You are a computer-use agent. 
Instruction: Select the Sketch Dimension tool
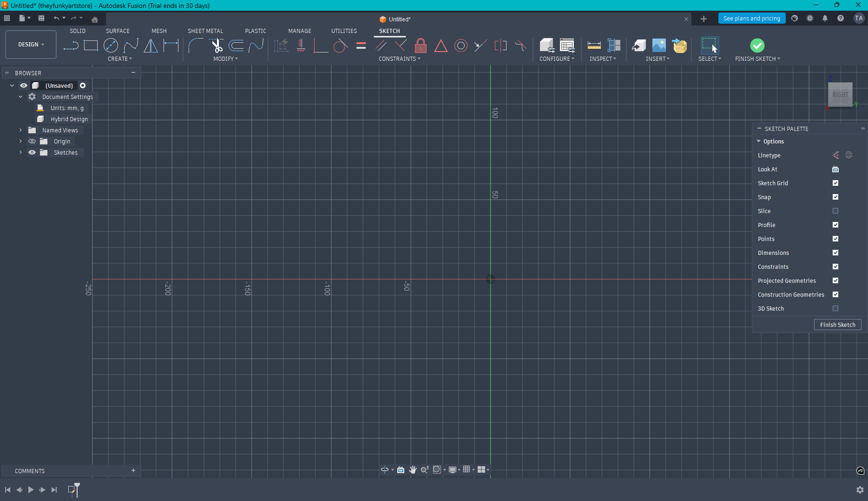(171, 46)
